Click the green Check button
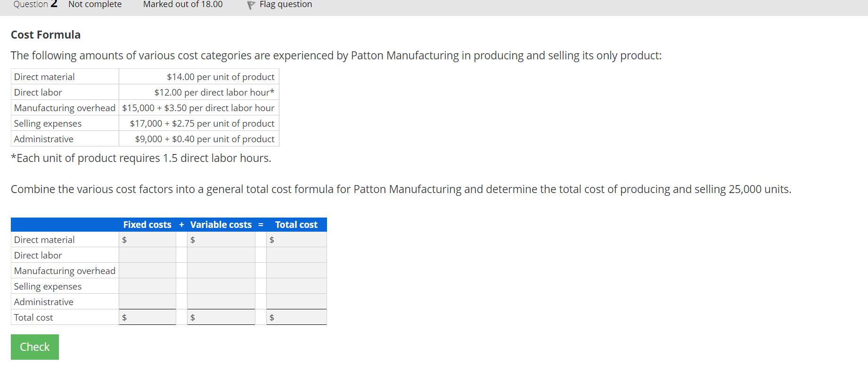Viewport: 868px width, 380px height. click(x=35, y=347)
